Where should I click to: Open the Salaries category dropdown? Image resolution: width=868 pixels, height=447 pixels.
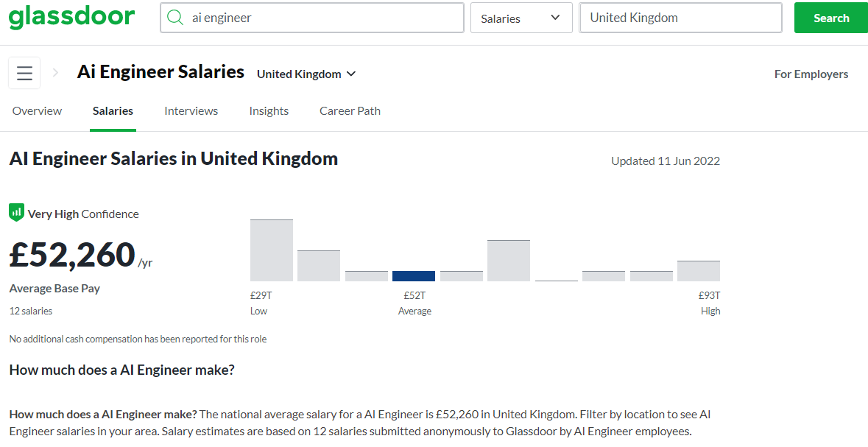521,18
